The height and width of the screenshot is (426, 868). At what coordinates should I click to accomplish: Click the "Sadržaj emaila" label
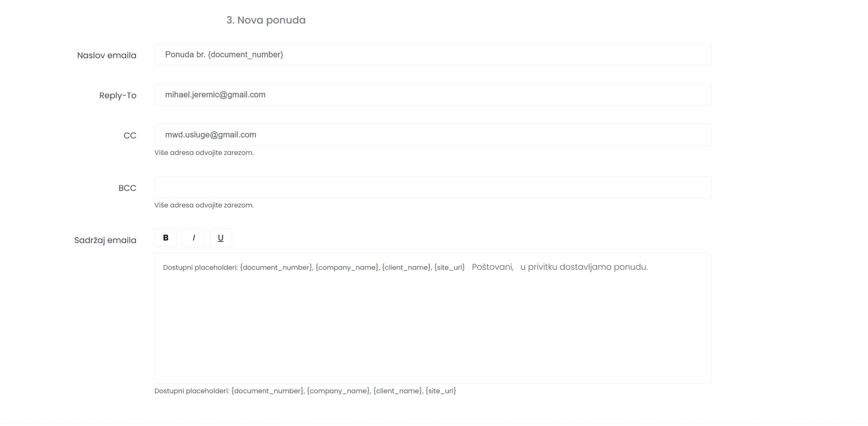pyautogui.click(x=105, y=240)
